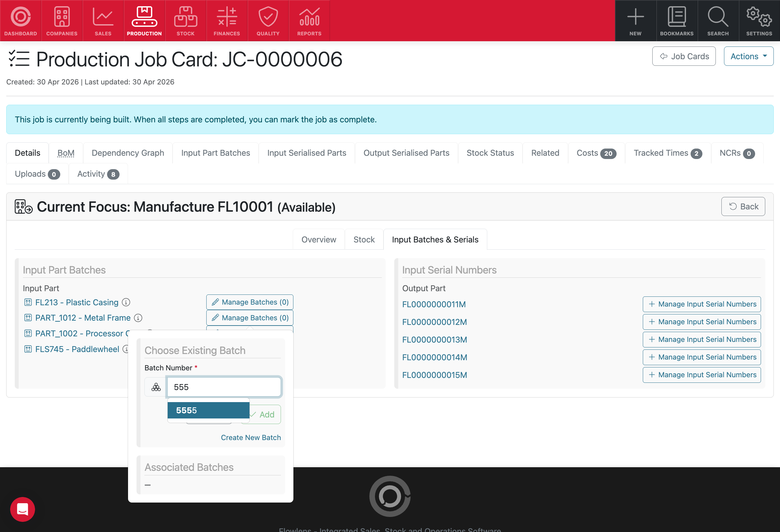Image resolution: width=780 pixels, height=532 pixels.
Task: Switch to the BoM tab
Action: click(x=66, y=153)
